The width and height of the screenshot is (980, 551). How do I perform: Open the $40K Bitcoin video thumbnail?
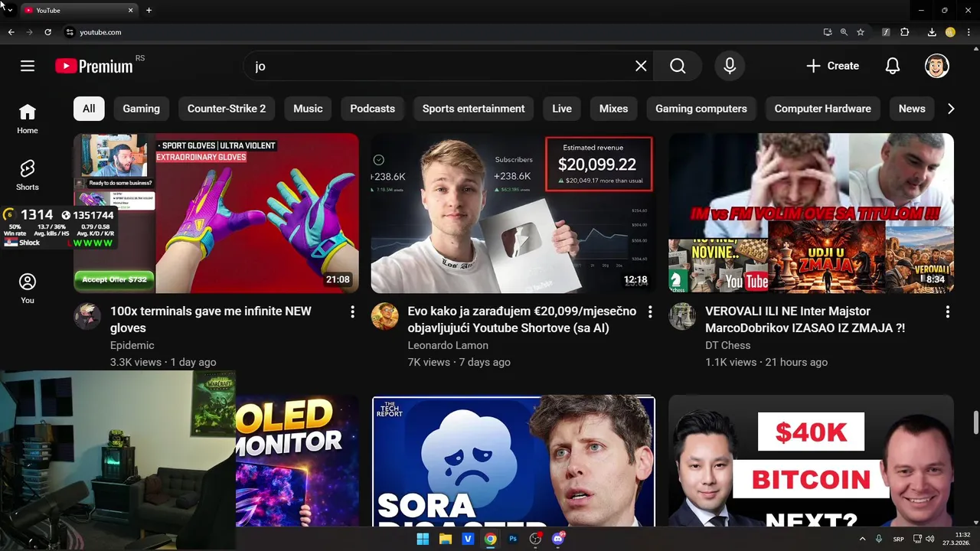[x=811, y=461]
